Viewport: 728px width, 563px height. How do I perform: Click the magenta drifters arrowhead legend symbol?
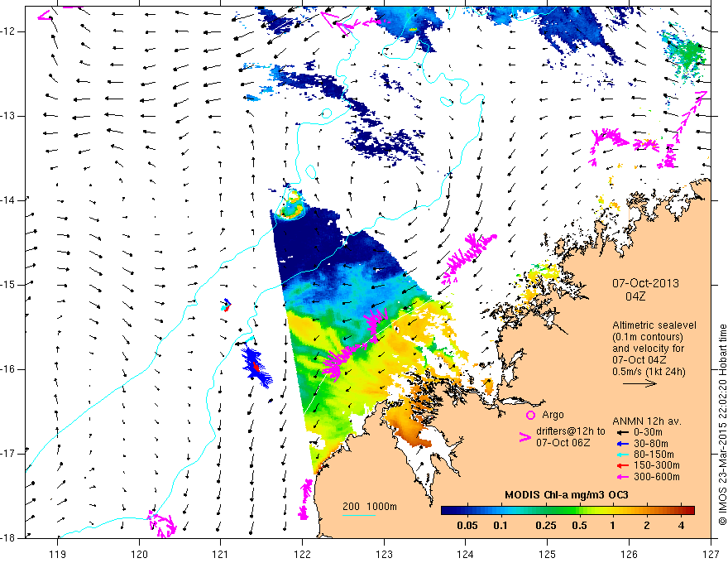click(x=524, y=437)
